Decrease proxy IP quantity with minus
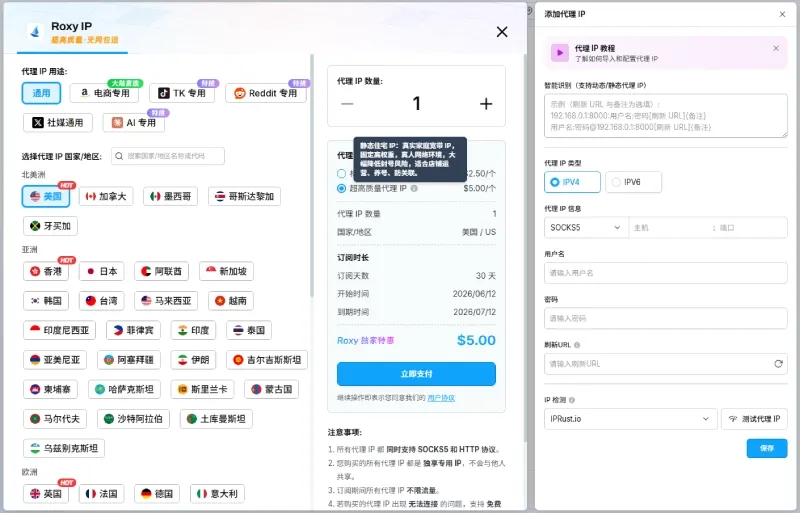Screen dimensions: 800x513 tap(347, 104)
